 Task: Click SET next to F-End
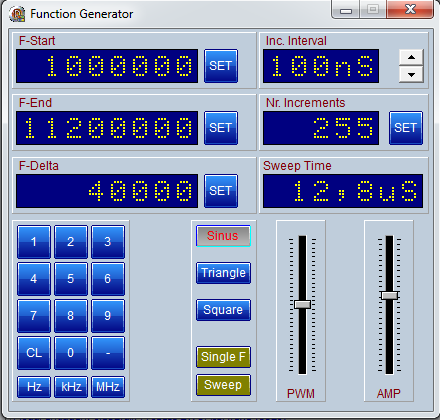pyautogui.click(x=221, y=128)
